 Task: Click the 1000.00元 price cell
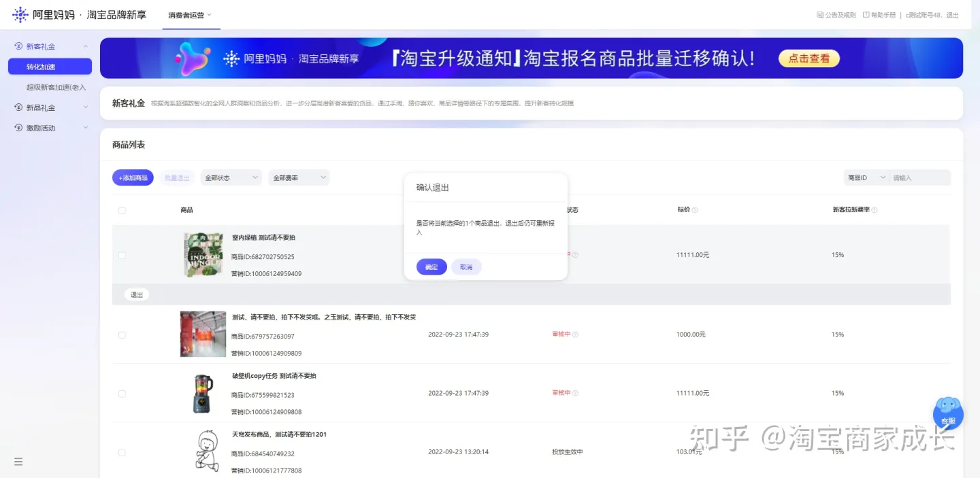click(691, 335)
